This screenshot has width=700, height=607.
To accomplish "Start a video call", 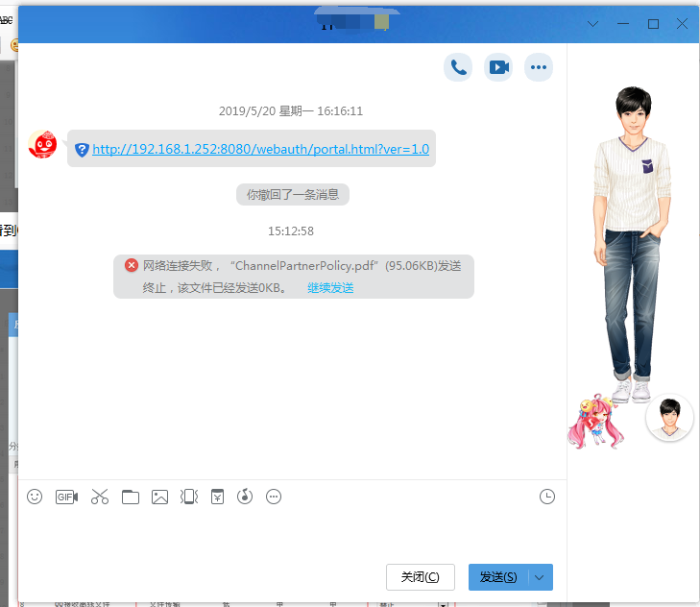I will tap(498, 67).
